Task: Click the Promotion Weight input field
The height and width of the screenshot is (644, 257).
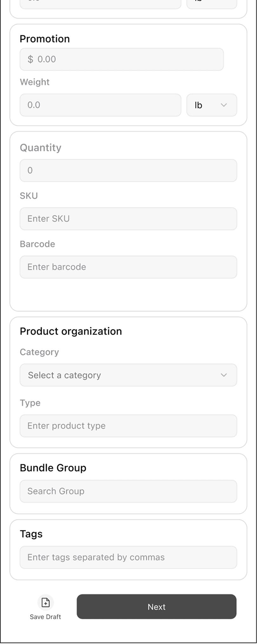Action: point(100,105)
